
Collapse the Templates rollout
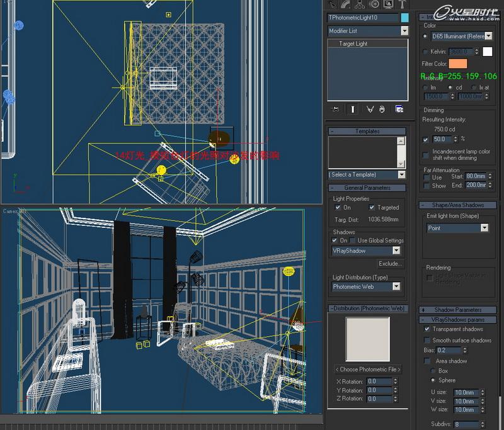coord(367,131)
